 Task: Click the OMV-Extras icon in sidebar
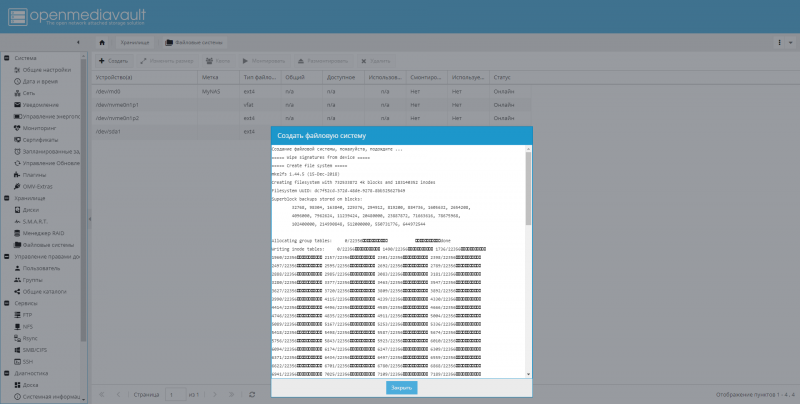tap(17, 187)
